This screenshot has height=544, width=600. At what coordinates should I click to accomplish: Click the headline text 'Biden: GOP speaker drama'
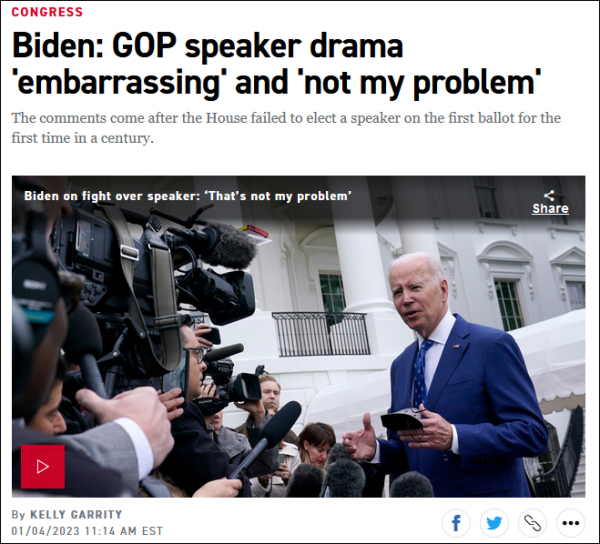click(208, 47)
